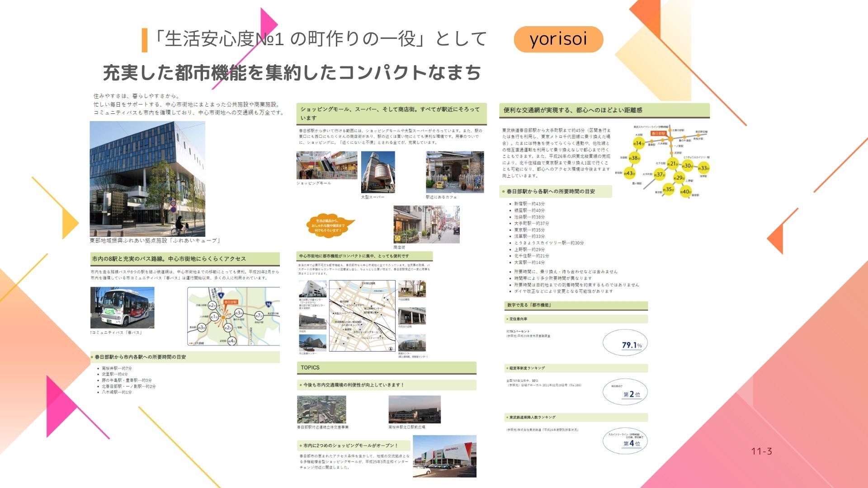This screenshot has width=868, height=488.
Task: Click the yellow 約14分 circle on rail map
Action: coord(638,144)
